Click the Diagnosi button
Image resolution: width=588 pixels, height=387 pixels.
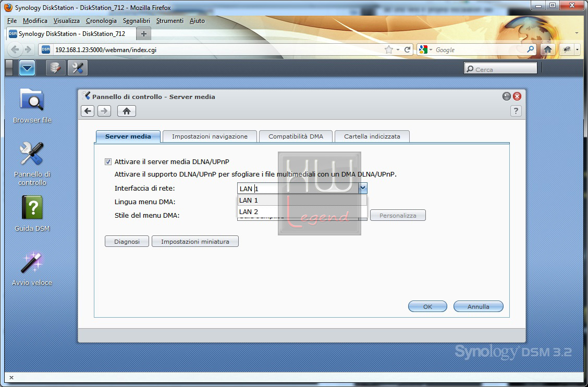pos(127,242)
